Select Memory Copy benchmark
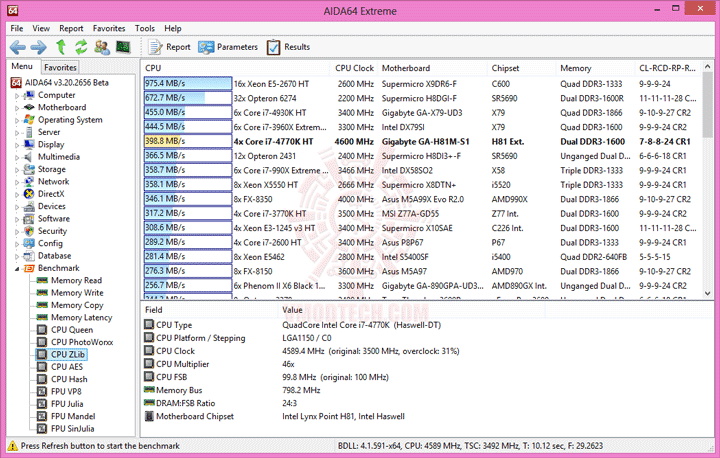720x458 pixels. pyautogui.click(x=77, y=305)
